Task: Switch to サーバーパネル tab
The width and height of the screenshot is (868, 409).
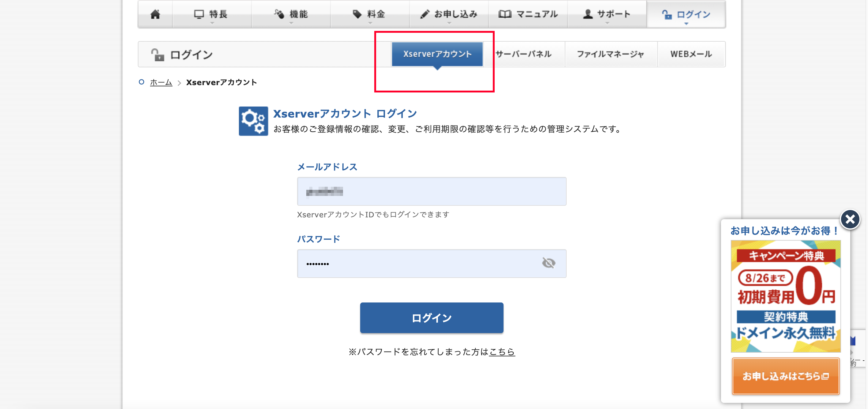Action: pos(524,54)
